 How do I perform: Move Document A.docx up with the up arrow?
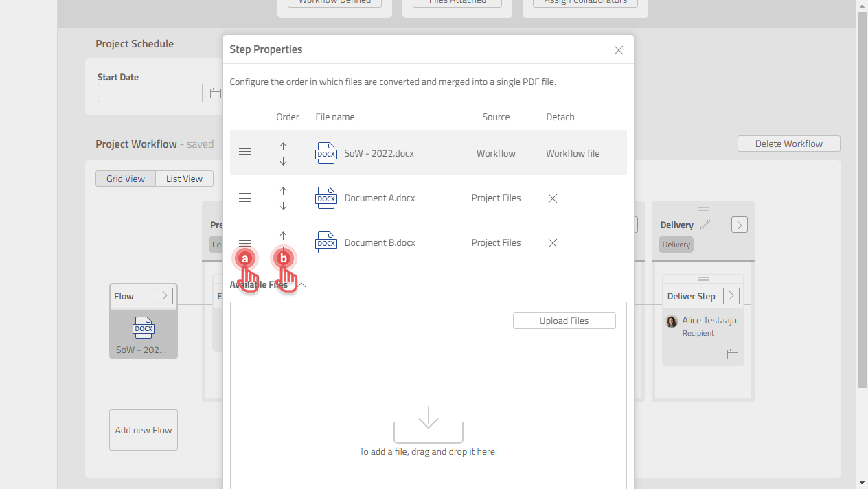283,190
